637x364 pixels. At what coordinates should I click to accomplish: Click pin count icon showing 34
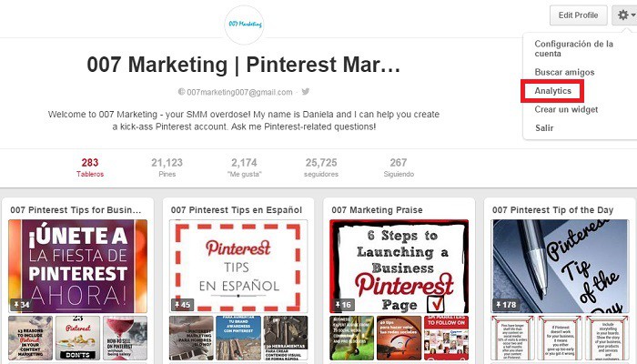21,304
